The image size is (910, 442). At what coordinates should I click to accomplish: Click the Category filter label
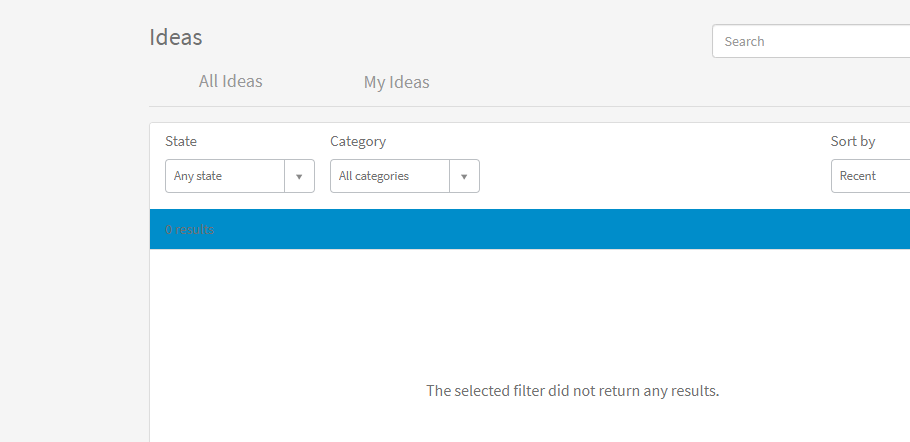point(358,141)
